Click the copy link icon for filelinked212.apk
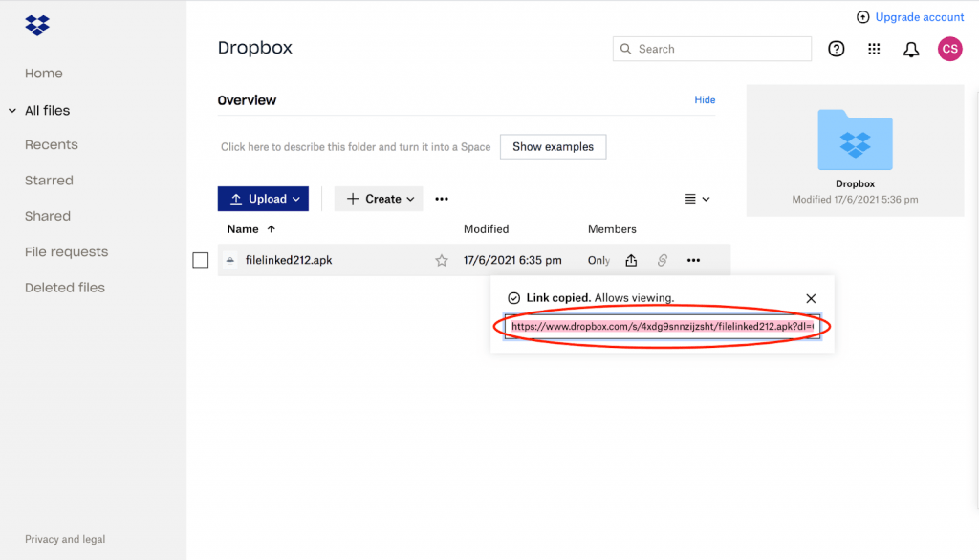This screenshot has height=560, width=979. point(663,260)
